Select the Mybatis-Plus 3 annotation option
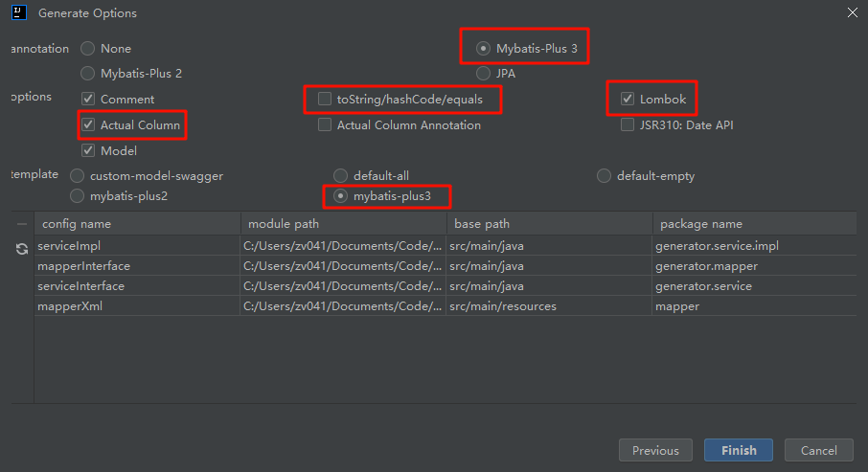This screenshot has width=868, height=472. (x=483, y=49)
